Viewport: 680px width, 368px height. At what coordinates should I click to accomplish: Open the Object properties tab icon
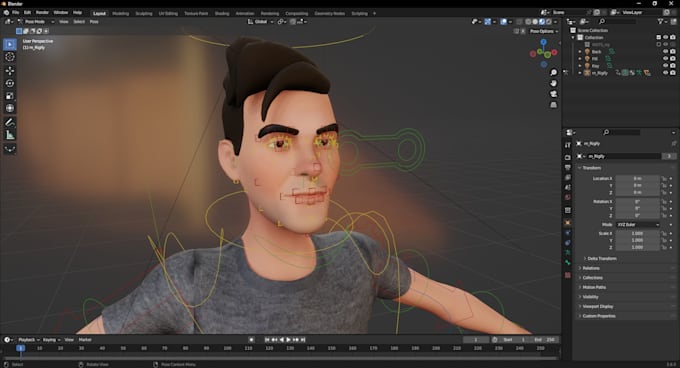pos(568,222)
